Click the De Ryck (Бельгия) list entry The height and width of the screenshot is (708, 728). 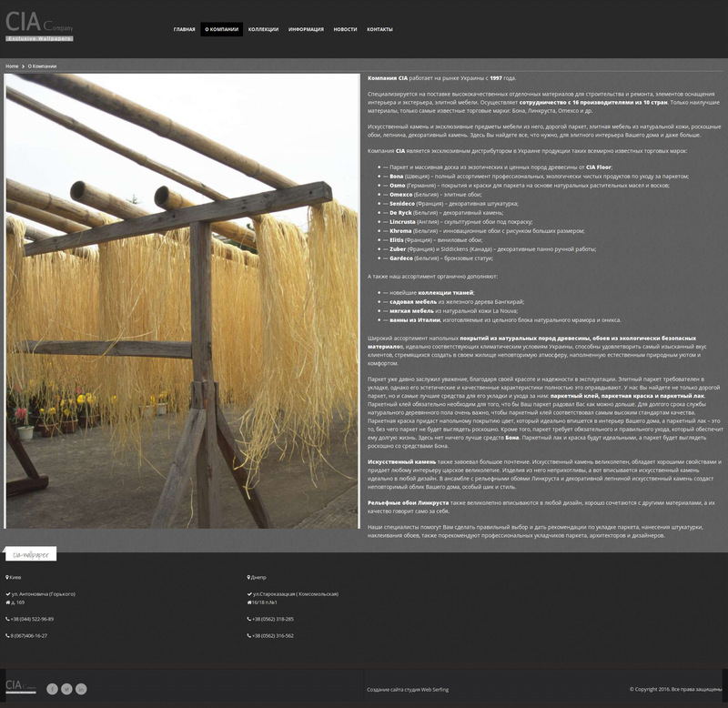coord(443,213)
